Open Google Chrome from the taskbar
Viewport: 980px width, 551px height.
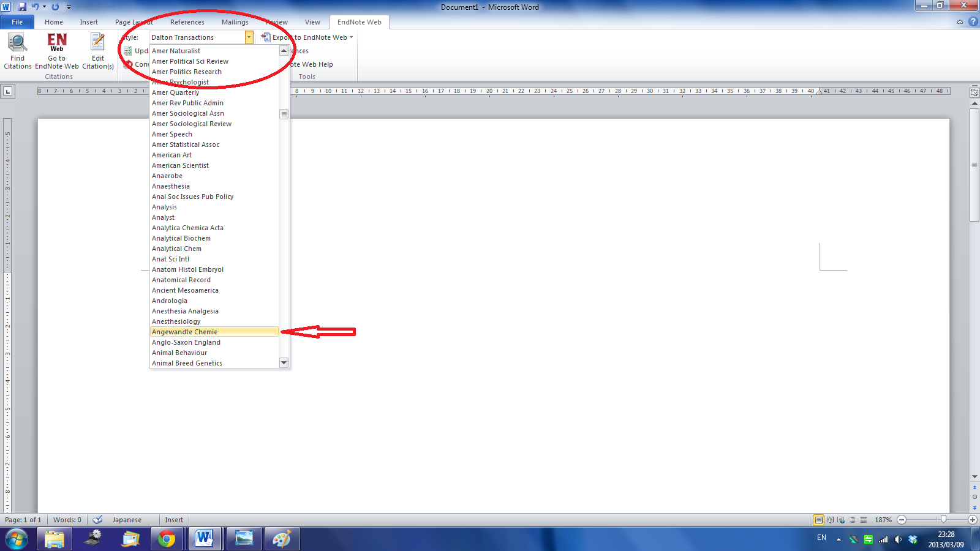(167, 539)
